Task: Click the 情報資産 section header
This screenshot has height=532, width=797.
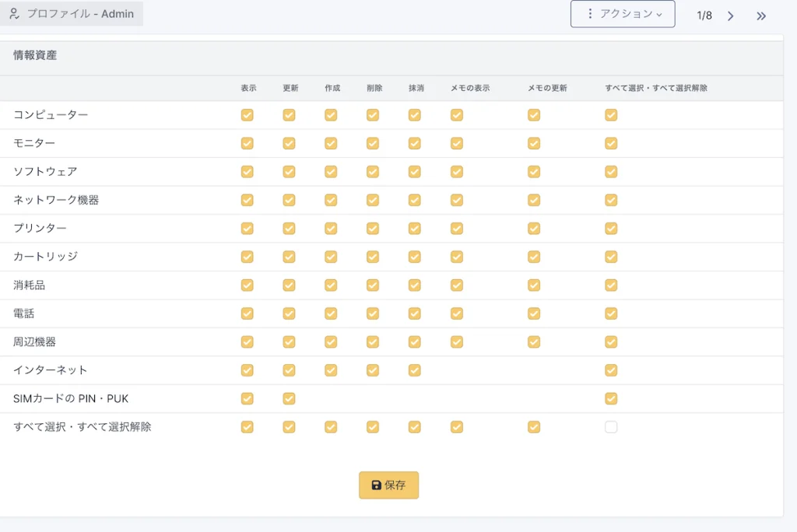Action: point(35,55)
